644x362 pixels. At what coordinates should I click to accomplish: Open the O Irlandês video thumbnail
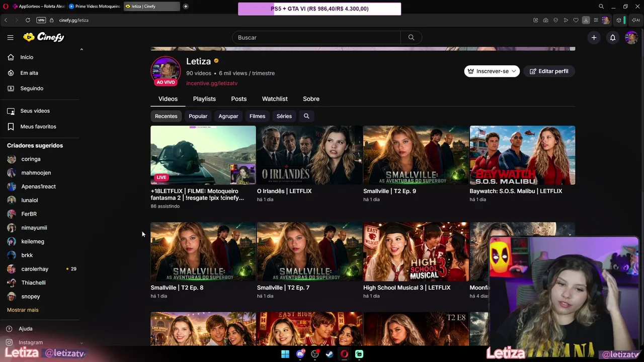(x=309, y=155)
